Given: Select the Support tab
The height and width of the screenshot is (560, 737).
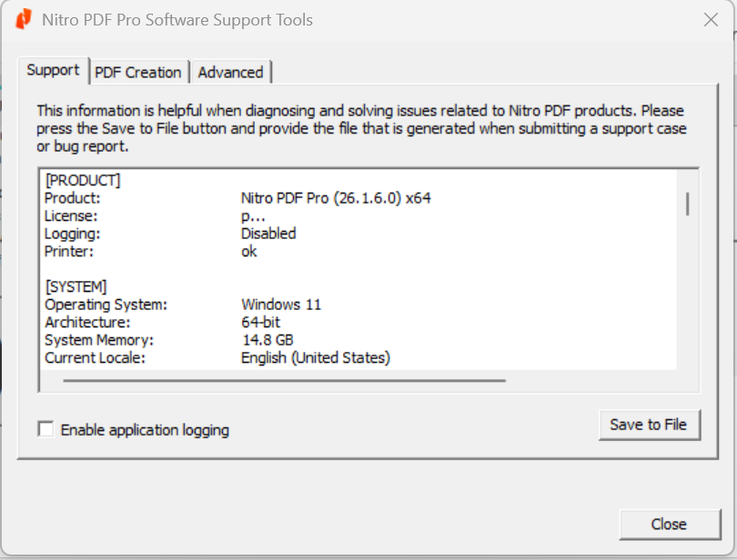Looking at the screenshot, I should click(53, 70).
